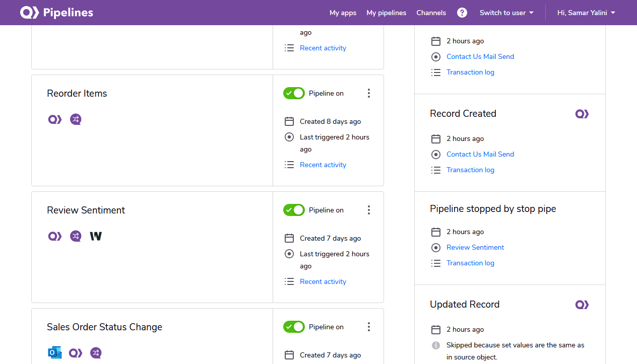Turn off the Review Sentiment pipeline toggle
637x364 pixels.
click(294, 210)
